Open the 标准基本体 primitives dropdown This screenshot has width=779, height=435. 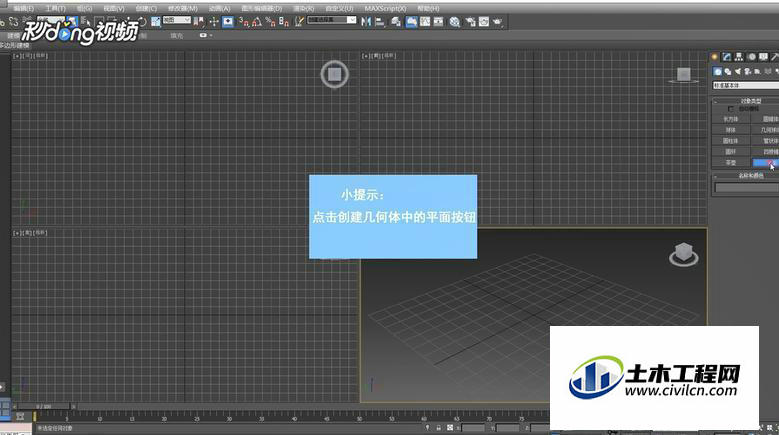tap(746, 85)
